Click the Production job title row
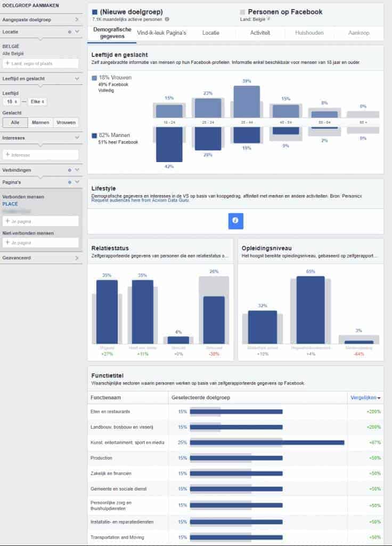 coord(235,458)
